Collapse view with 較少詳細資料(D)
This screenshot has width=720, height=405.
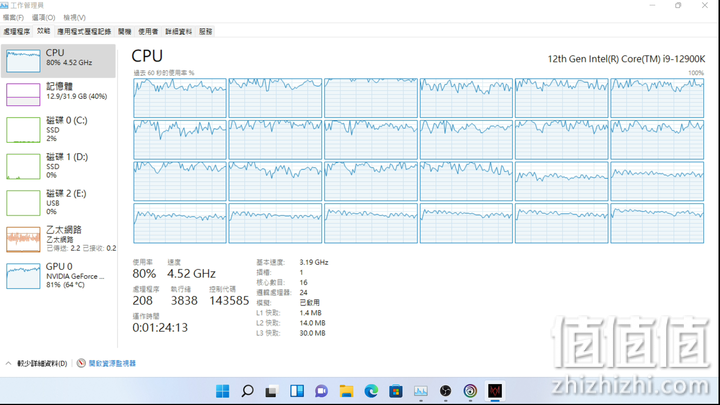(37, 363)
